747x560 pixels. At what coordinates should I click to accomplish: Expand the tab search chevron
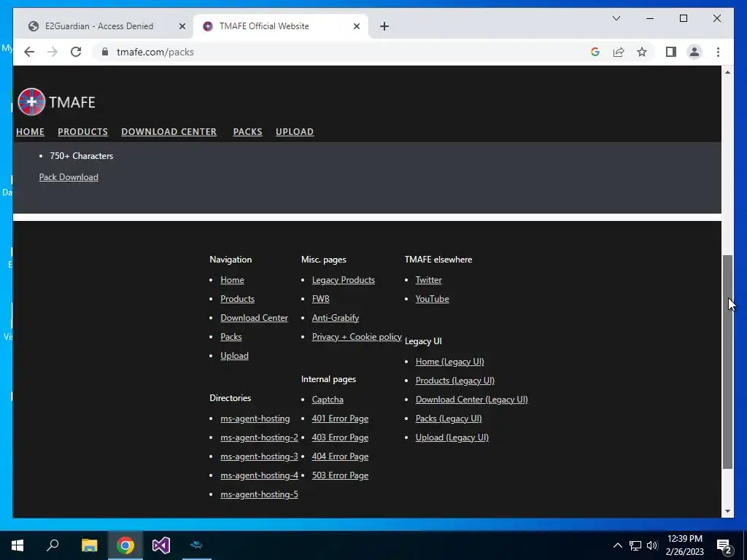(x=616, y=18)
